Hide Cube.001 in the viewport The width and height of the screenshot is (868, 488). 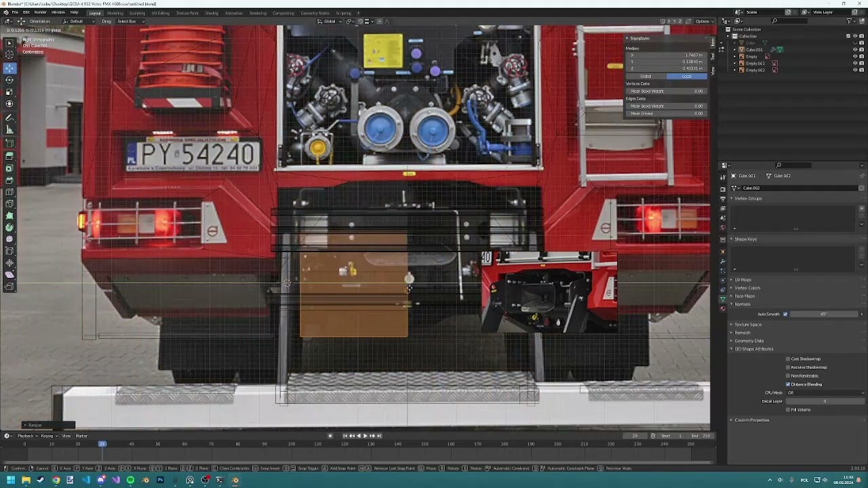click(854, 49)
